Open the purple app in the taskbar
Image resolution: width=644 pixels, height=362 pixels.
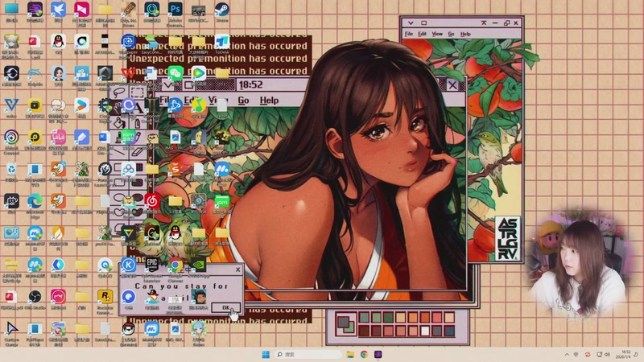378,354
